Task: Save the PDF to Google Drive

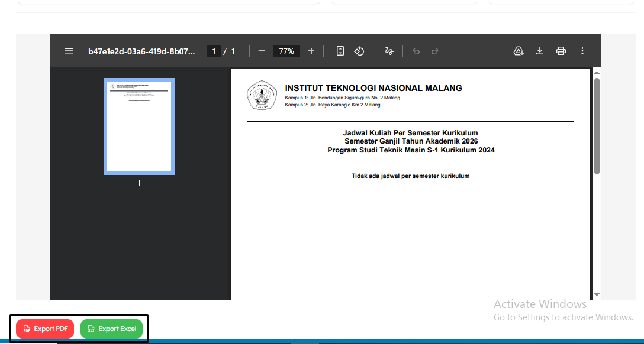Action: [519, 51]
